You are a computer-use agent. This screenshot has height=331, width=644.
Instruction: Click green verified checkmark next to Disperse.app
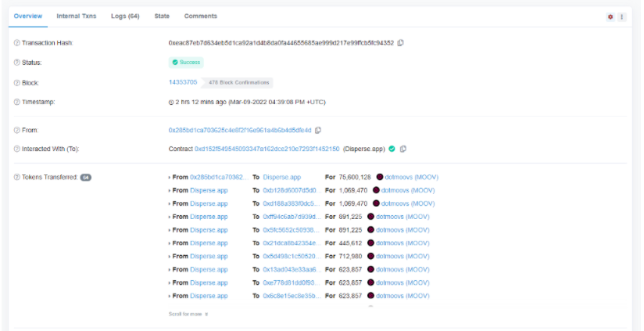[392, 149]
